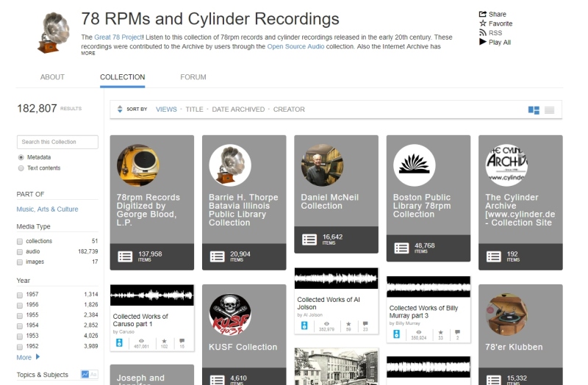Open the Cylinder Archive logo thumbnail

click(x=506, y=165)
